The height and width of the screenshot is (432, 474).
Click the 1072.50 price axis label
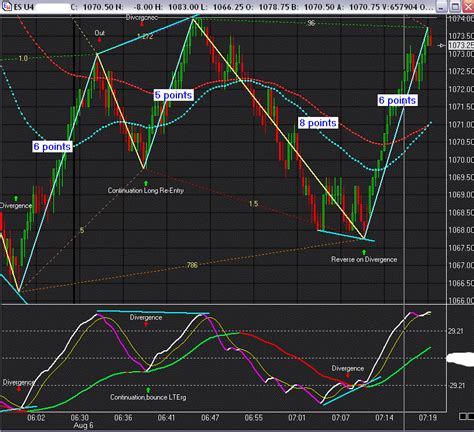461,71
